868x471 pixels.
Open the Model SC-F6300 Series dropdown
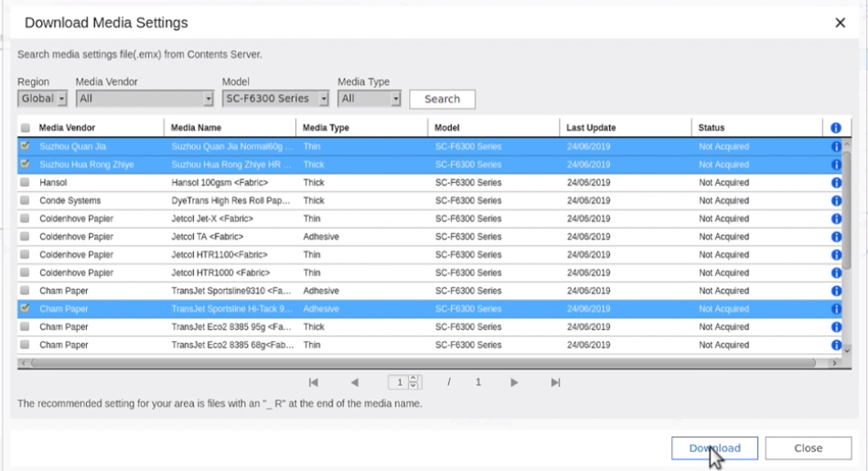pyautogui.click(x=275, y=99)
